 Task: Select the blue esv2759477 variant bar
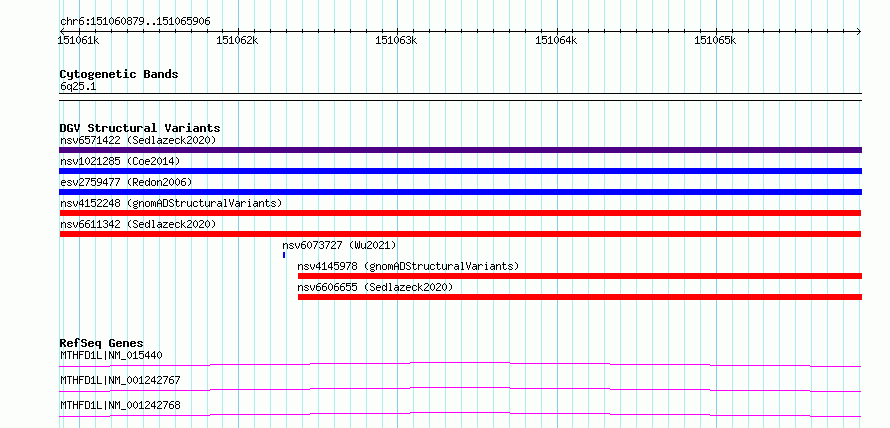(460, 192)
